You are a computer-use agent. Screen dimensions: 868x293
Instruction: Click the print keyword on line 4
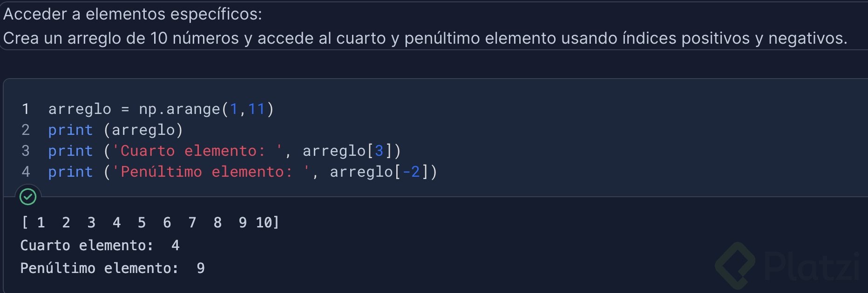(70, 172)
